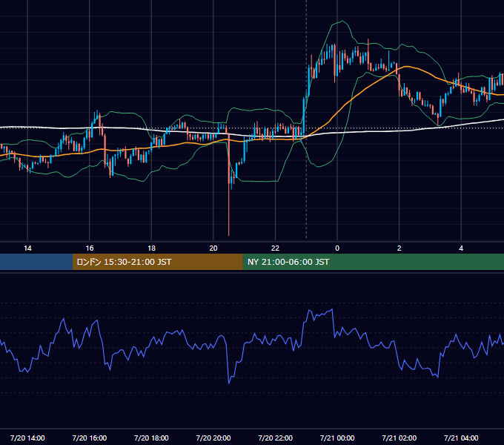Click the hour label 16 on price axis
Viewport: 504px width, 445px height.
click(x=90, y=248)
